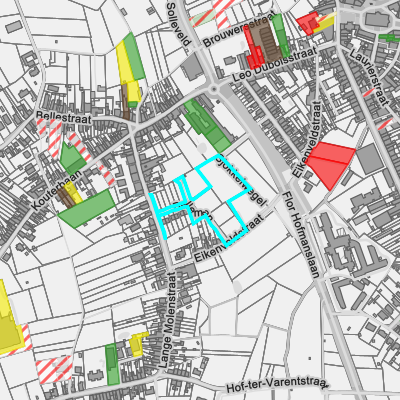This screenshot has height=400, width=400.
Task: Click the Leo Duboisstraat label
Action: click(x=274, y=65)
